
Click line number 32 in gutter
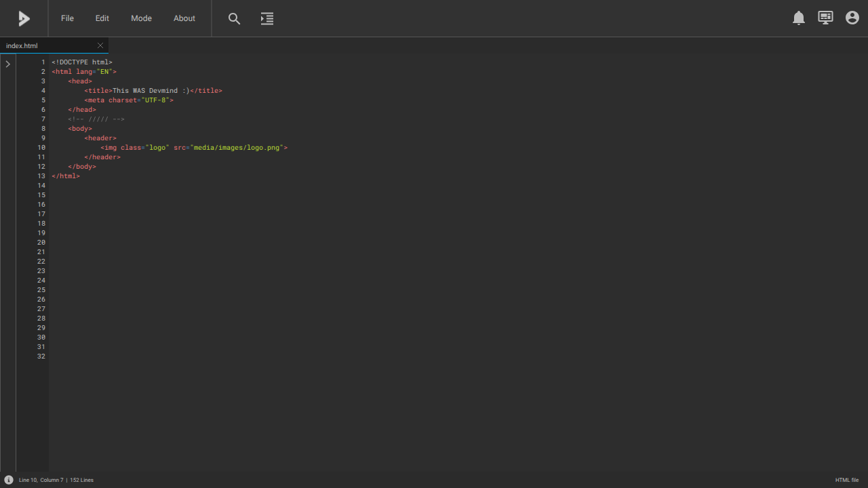tap(41, 357)
